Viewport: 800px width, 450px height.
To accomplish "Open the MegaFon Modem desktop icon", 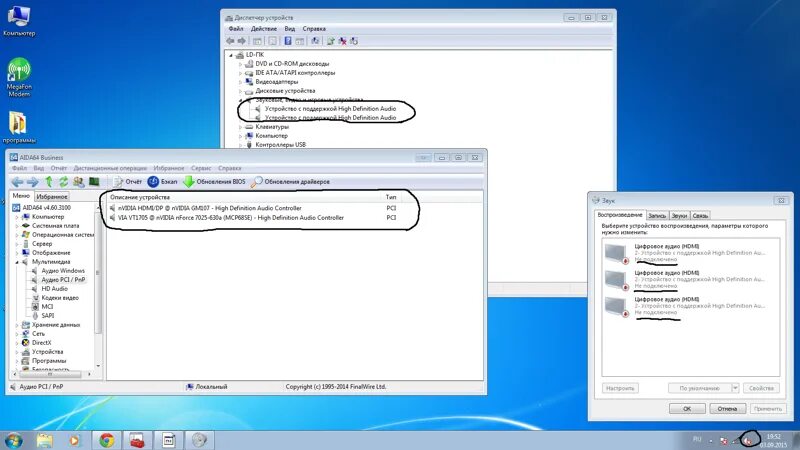I will [19, 77].
